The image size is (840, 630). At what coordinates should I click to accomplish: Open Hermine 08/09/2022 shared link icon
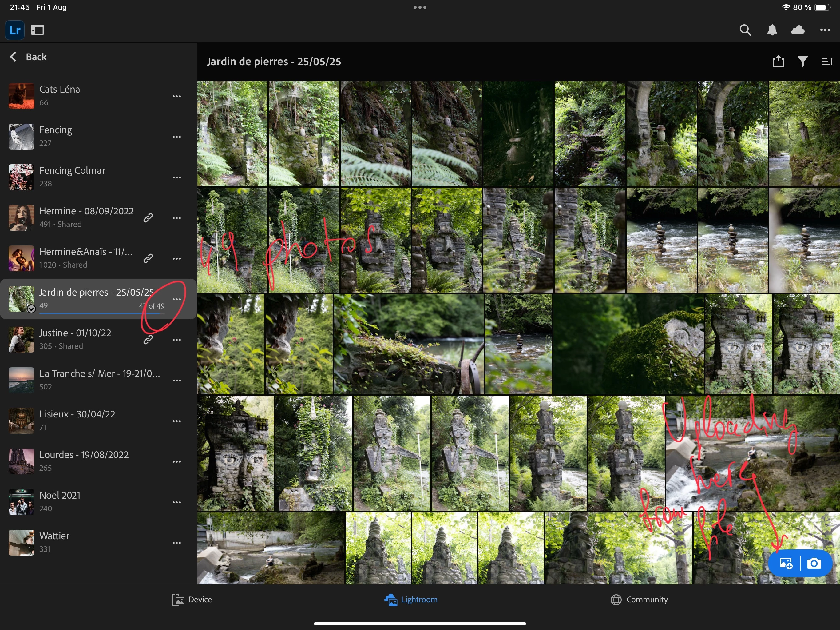click(x=148, y=218)
